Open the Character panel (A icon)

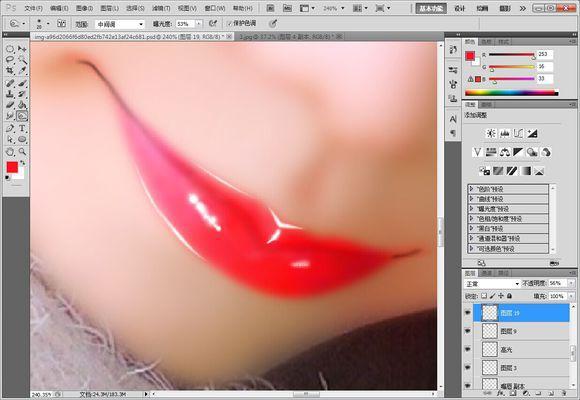click(453, 119)
